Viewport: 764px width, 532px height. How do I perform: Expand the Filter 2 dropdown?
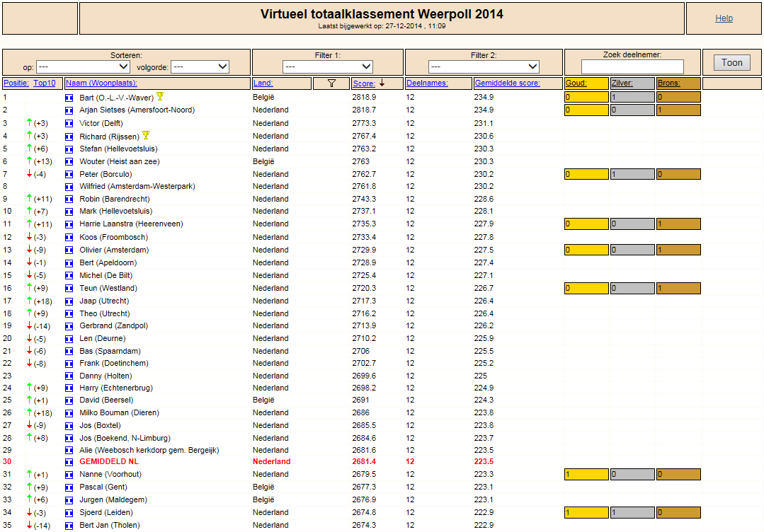(484, 66)
